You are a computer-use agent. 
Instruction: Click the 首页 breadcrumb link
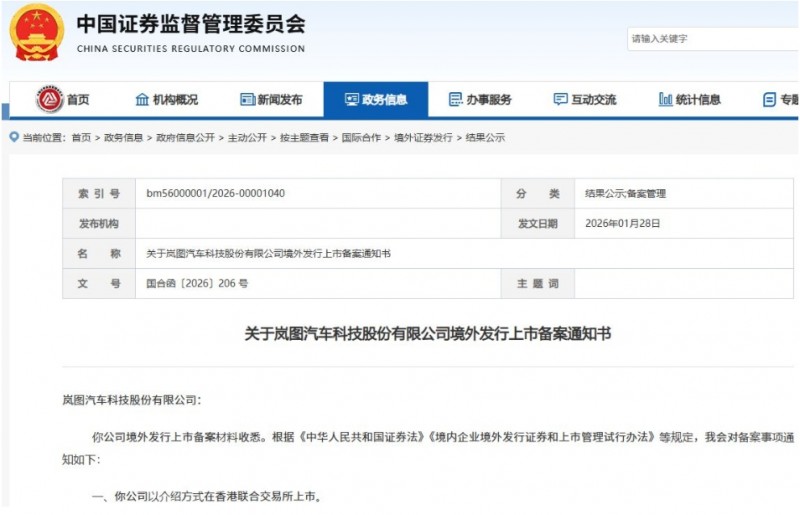(x=81, y=137)
